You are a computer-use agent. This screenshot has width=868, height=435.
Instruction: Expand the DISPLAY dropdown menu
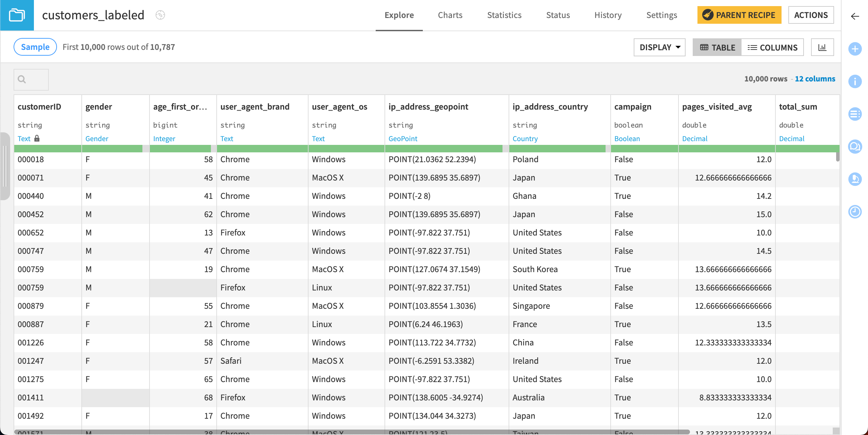tap(661, 46)
